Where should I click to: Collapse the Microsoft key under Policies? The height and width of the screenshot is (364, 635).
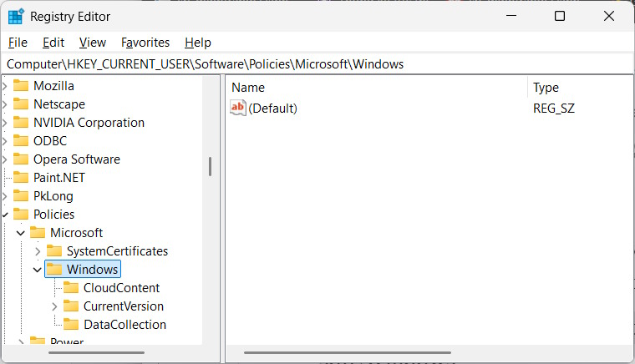[21, 233]
